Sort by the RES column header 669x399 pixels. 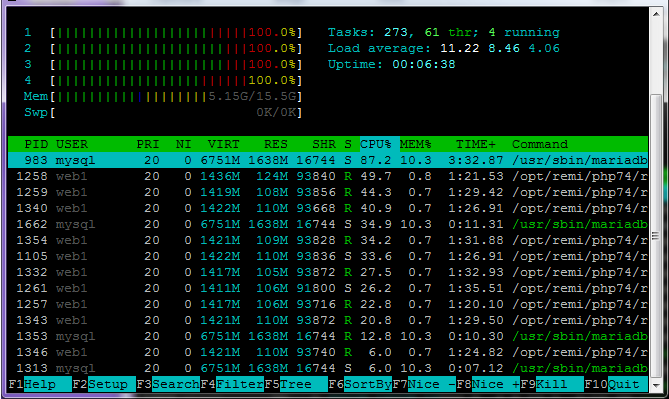click(276, 144)
